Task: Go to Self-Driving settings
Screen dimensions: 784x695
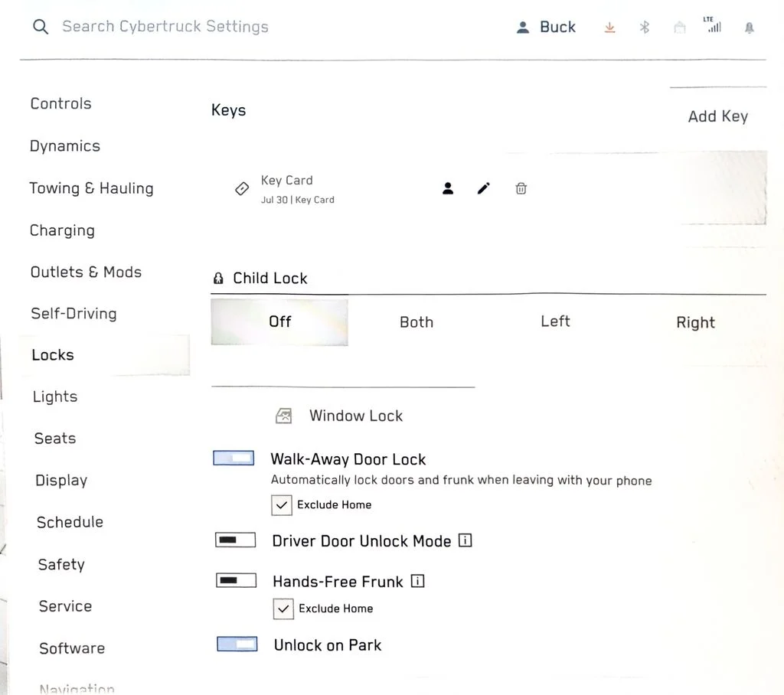Action: pyautogui.click(x=74, y=314)
